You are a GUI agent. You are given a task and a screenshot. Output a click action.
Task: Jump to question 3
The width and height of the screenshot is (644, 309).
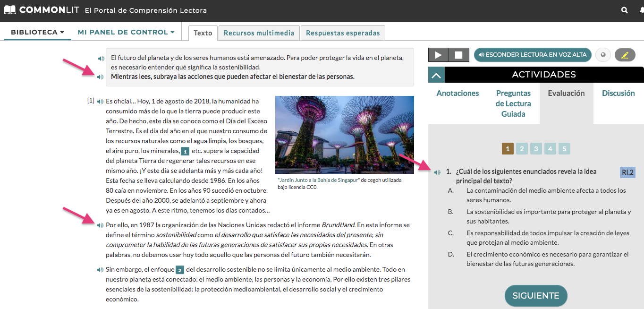click(536, 149)
